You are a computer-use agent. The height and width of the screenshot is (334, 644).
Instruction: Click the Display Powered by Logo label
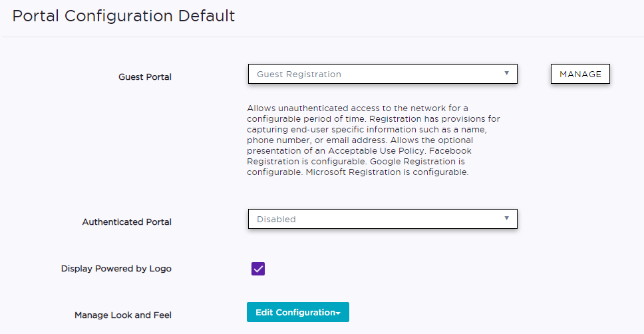[116, 269]
